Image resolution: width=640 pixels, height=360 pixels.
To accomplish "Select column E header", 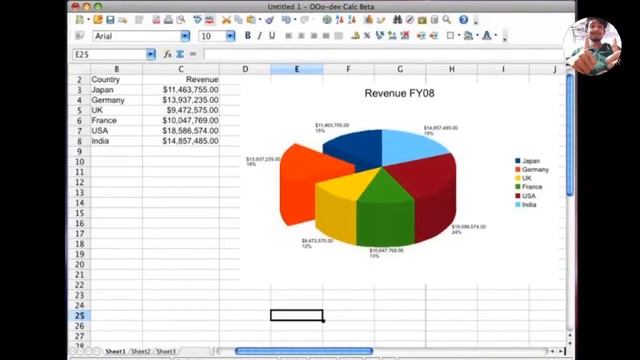I will 297,69.
